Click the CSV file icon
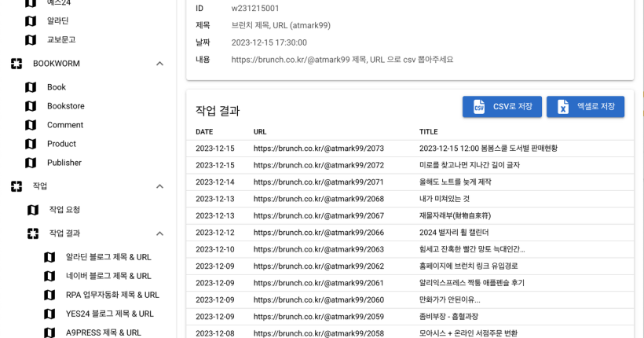The image size is (644, 338). pyautogui.click(x=479, y=107)
